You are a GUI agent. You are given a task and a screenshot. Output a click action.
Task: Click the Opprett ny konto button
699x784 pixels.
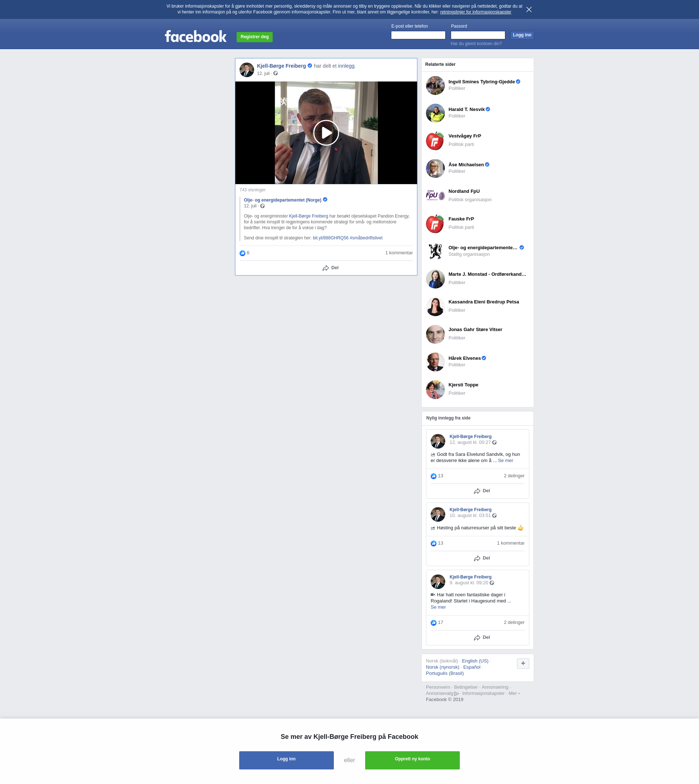tap(412, 760)
